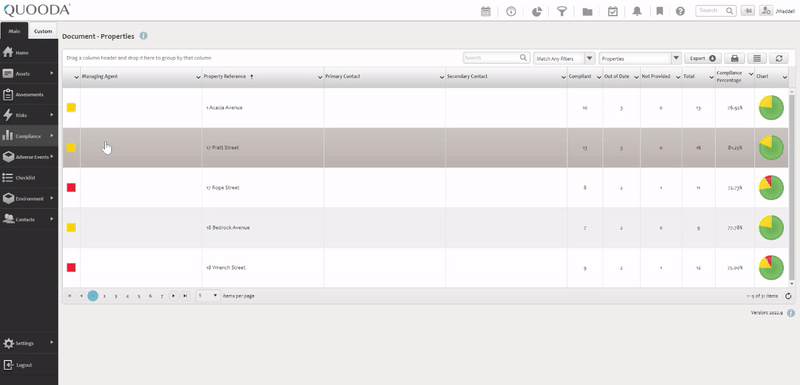This screenshot has height=385, width=800.
Task: Go to the first page of results
Action: tap(69, 296)
